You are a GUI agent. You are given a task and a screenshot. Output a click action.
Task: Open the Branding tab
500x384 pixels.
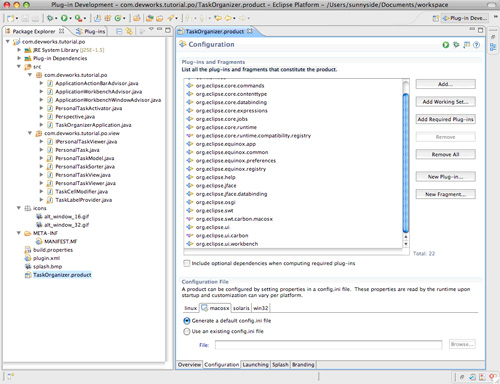pos(303,365)
